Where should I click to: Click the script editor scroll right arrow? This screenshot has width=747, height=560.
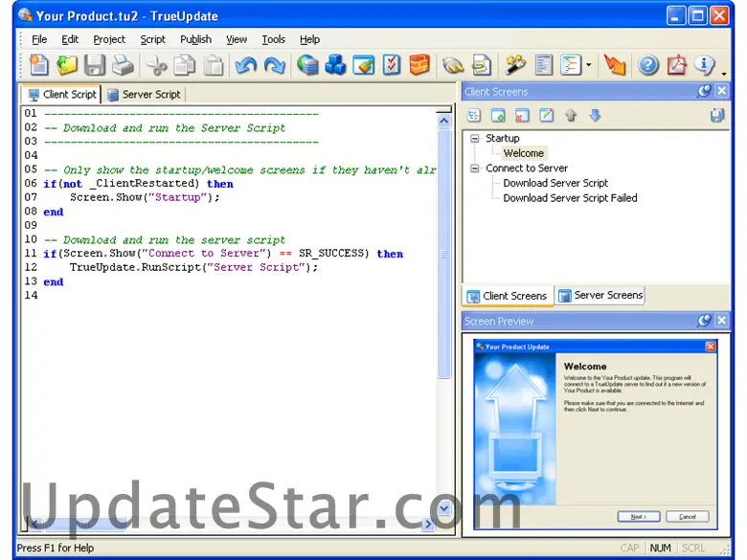coord(428,524)
